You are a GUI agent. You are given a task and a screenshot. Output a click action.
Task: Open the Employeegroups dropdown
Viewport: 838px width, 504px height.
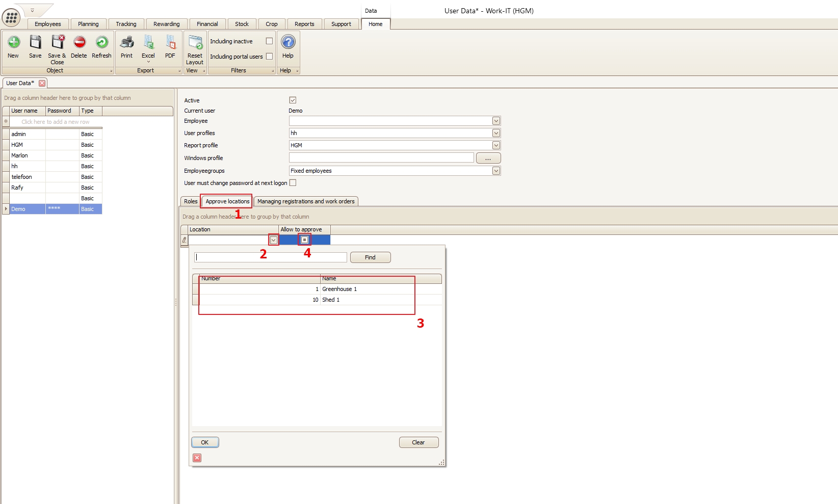pos(496,171)
